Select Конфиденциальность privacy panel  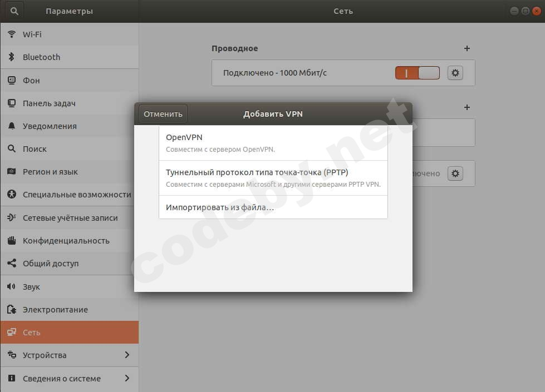tap(70, 240)
